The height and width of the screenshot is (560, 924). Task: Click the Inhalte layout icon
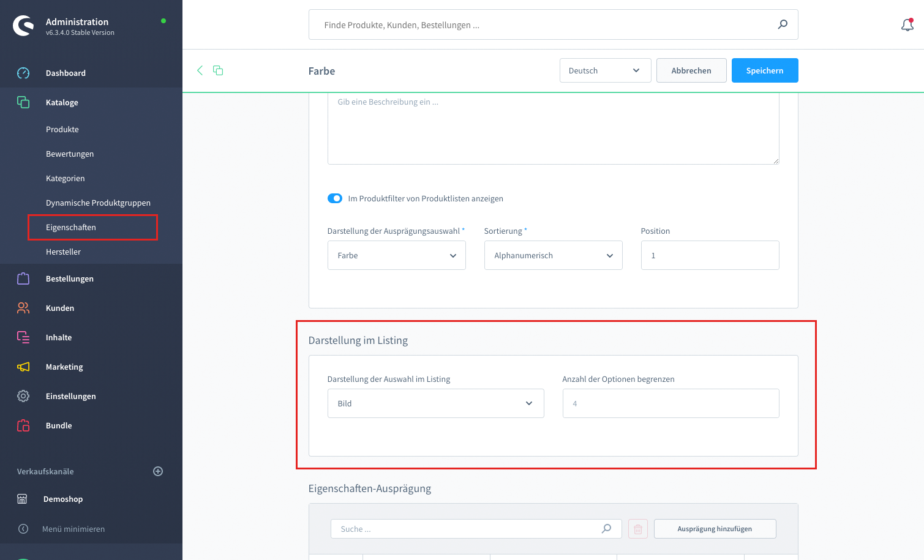pyautogui.click(x=23, y=337)
